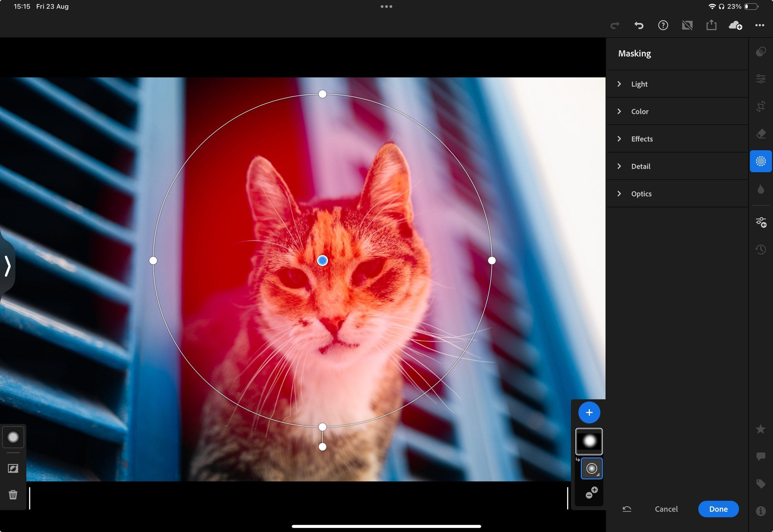Expand the Optics section
The image size is (773, 532).
coord(641,194)
